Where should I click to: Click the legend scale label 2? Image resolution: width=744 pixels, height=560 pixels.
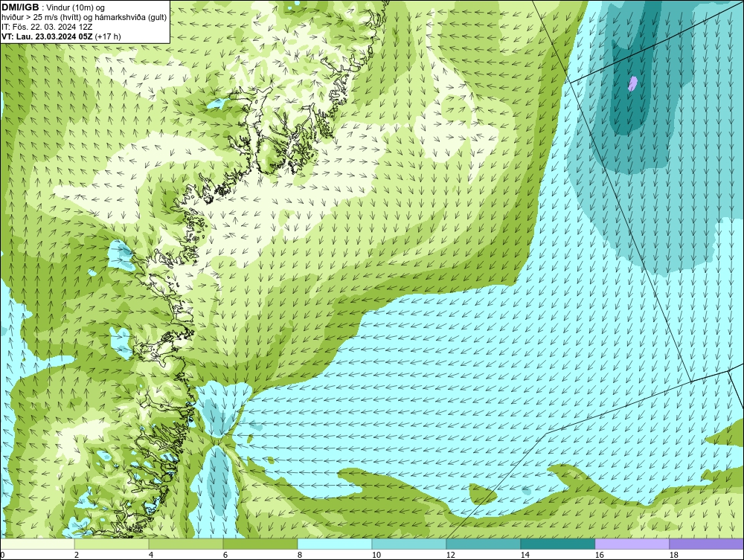[x=77, y=555]
